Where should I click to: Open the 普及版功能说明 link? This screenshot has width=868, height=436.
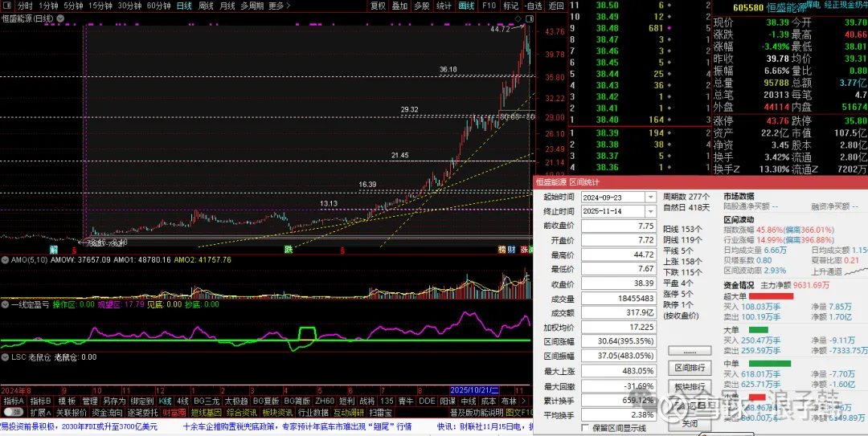point(477,412)
